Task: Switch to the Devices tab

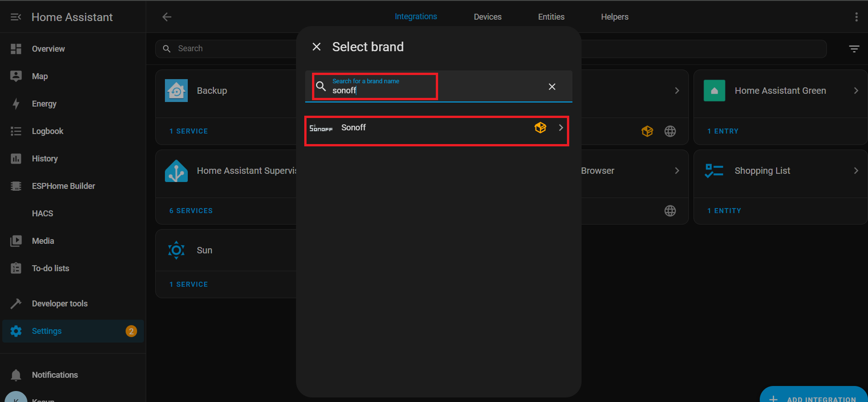Action: pos(487,17)
